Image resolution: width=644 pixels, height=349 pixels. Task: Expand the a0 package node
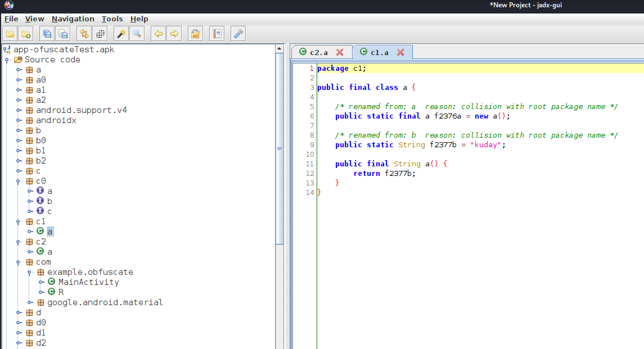pyautogui.click(x=19, y=80)
